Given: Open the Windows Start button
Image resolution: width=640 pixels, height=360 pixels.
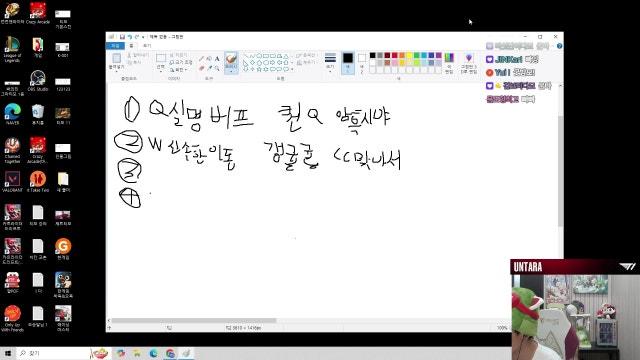Looking at the screenshot, I should click(8, 353).
